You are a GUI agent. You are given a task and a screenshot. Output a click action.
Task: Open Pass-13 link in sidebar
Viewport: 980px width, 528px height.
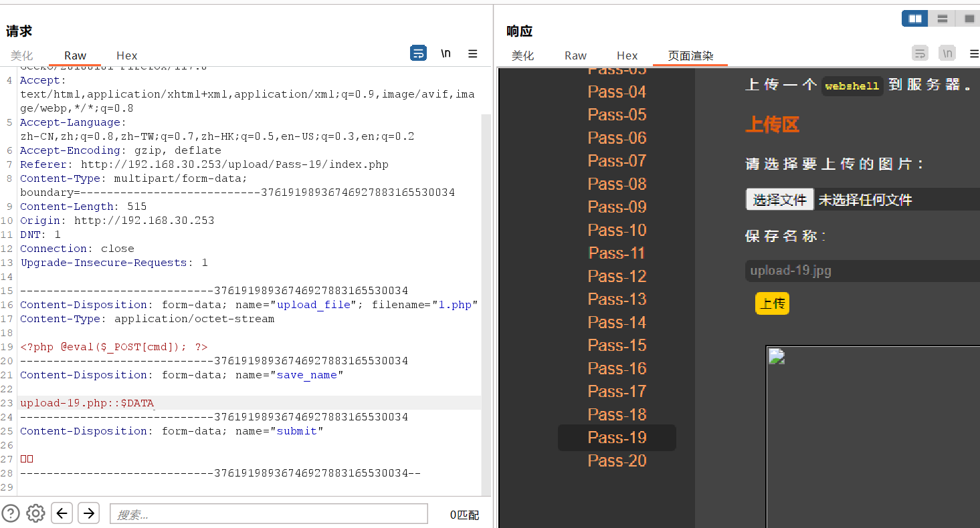617,299
